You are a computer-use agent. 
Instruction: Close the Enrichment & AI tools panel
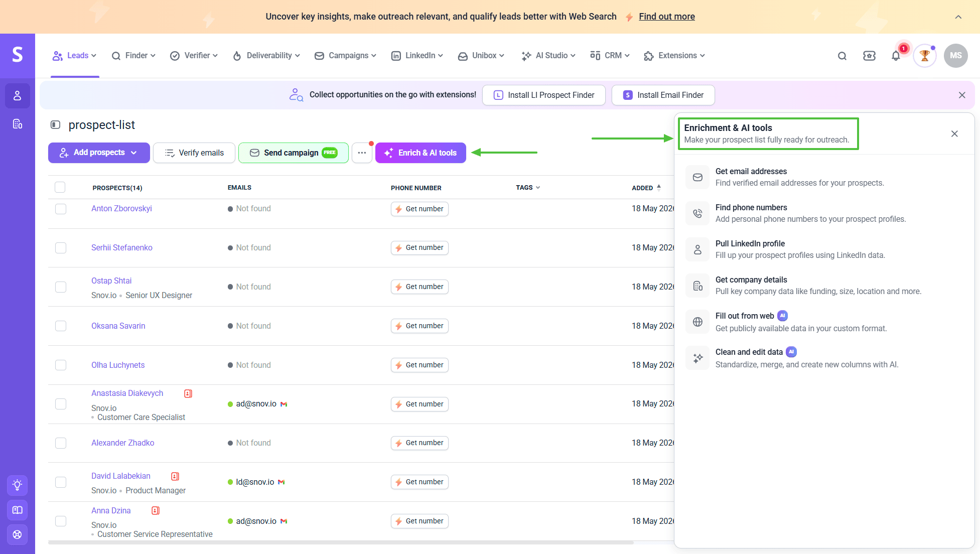click(954, 133)
